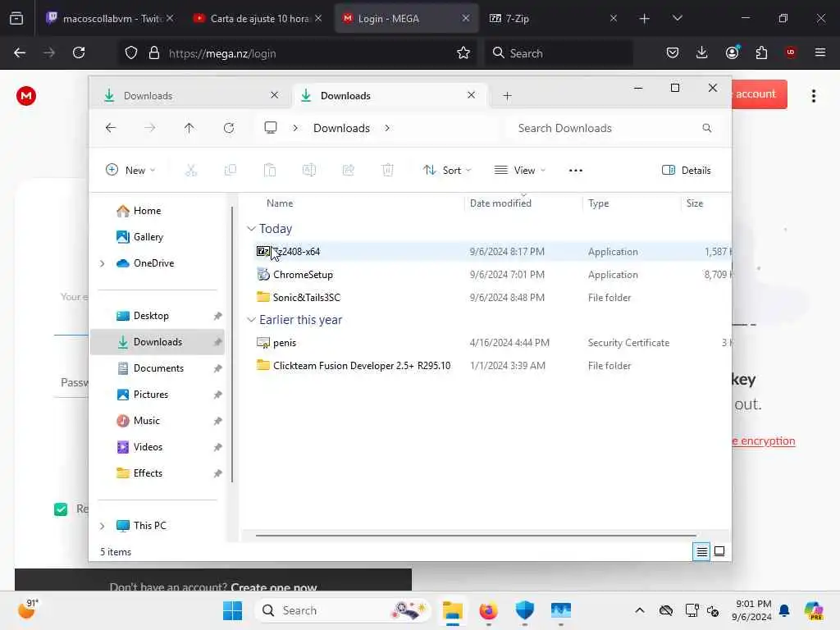
Task: Add a new File Explorer tab
Action: [507, 96]
